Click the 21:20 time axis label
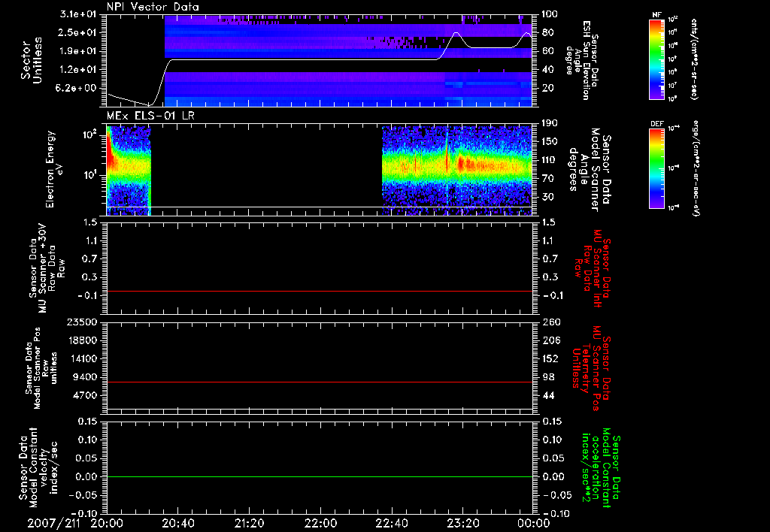Viewport: 770px width, 532px height. [249, 524]
